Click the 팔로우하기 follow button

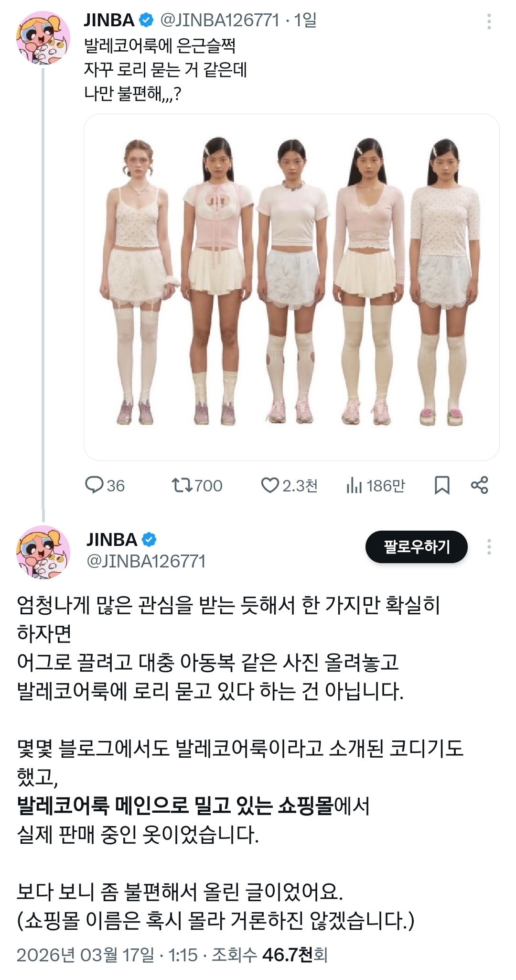417,547
